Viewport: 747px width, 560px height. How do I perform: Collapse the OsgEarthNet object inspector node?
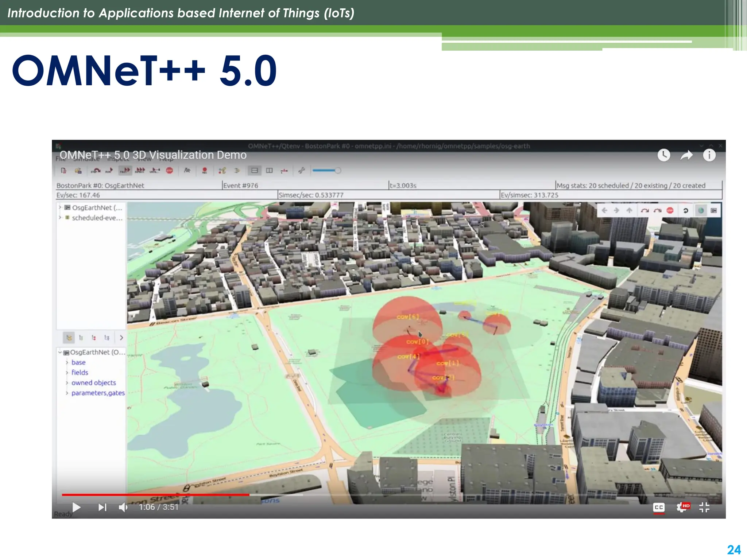click(x=60, y=352)
